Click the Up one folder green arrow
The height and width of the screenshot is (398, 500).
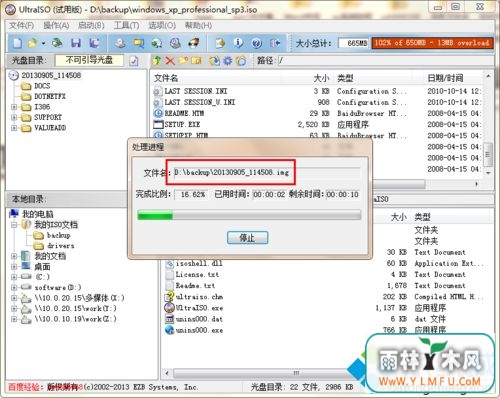click(156, 60)
